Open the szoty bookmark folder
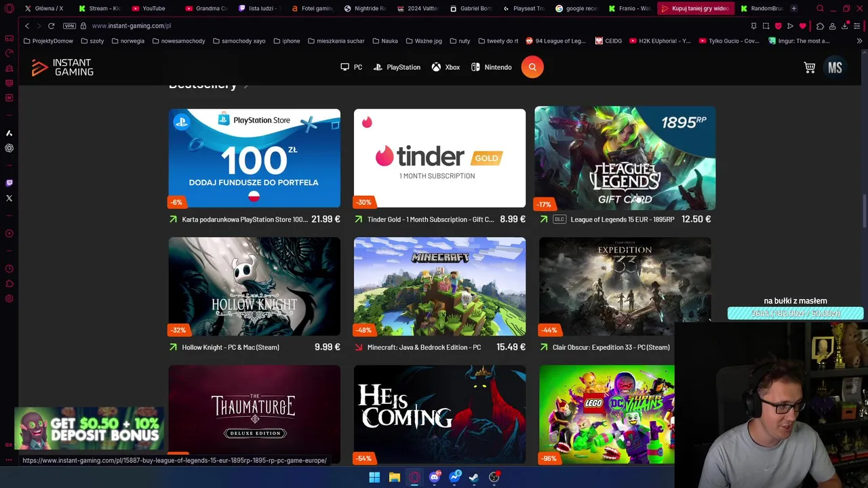The image size is (868, 488). (92, 41)
